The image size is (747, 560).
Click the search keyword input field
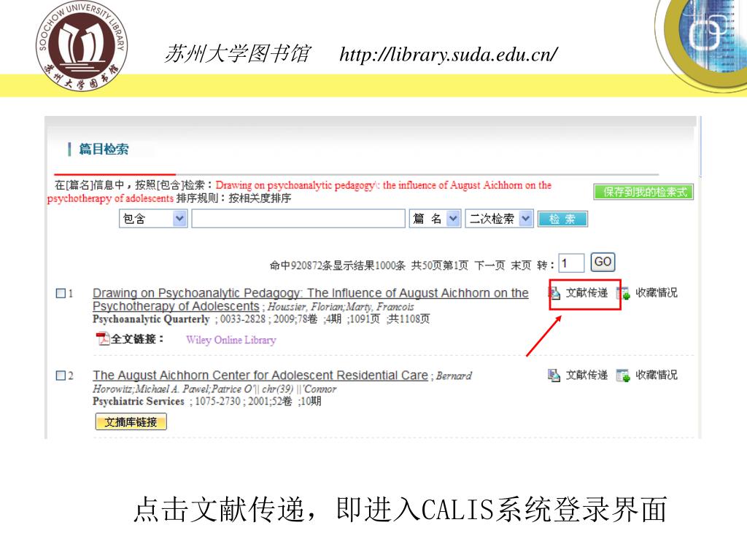click(x=298, y=219)
